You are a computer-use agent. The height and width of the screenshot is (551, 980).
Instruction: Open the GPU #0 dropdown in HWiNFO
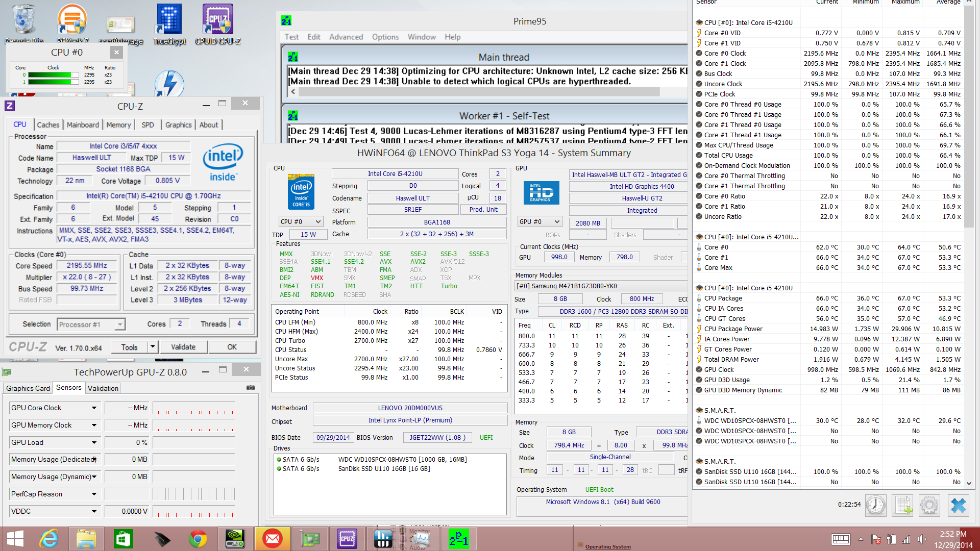click(540, 221)
